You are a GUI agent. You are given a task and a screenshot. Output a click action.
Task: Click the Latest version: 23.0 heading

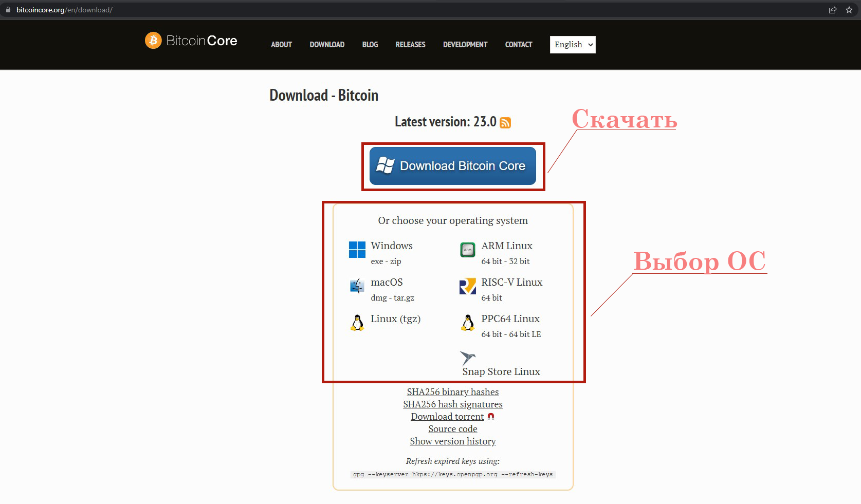tap(446, 122)
